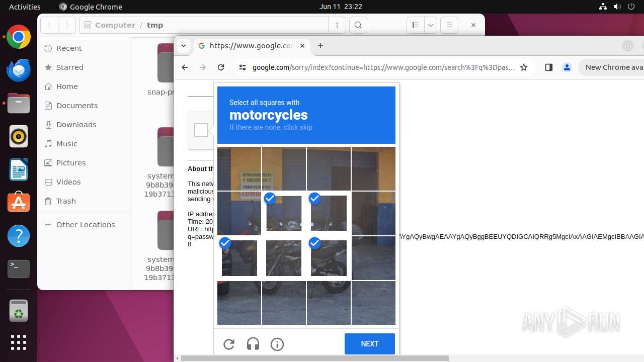The image size is (644, 362).
Task: Bookmark this page with star icon
Action: click(x=524, y=67)
